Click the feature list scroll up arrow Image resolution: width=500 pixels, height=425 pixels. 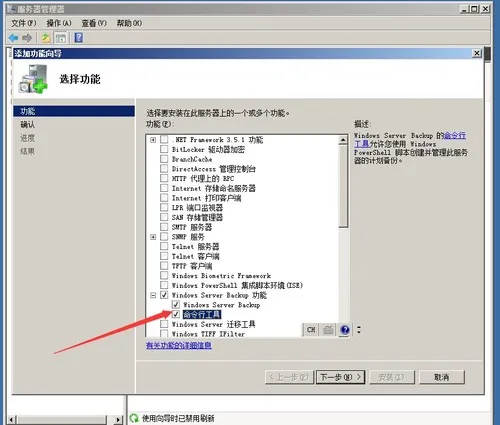pos(343,140)
